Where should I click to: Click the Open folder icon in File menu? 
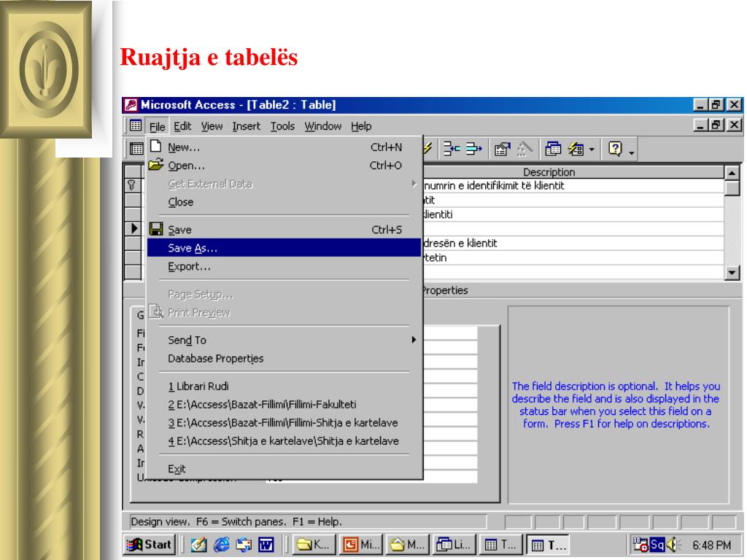tap(156, 165)
